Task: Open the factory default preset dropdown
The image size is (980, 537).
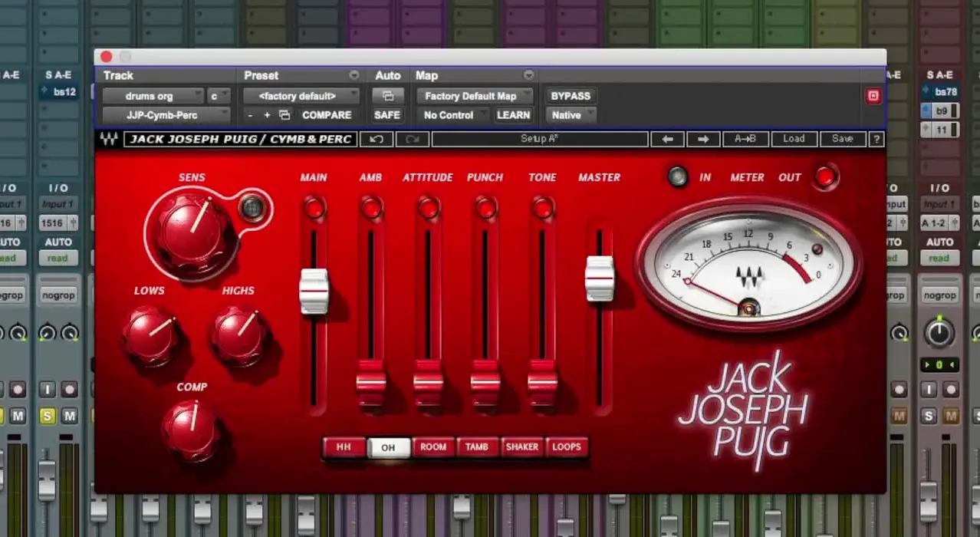Action: (301, 95)
